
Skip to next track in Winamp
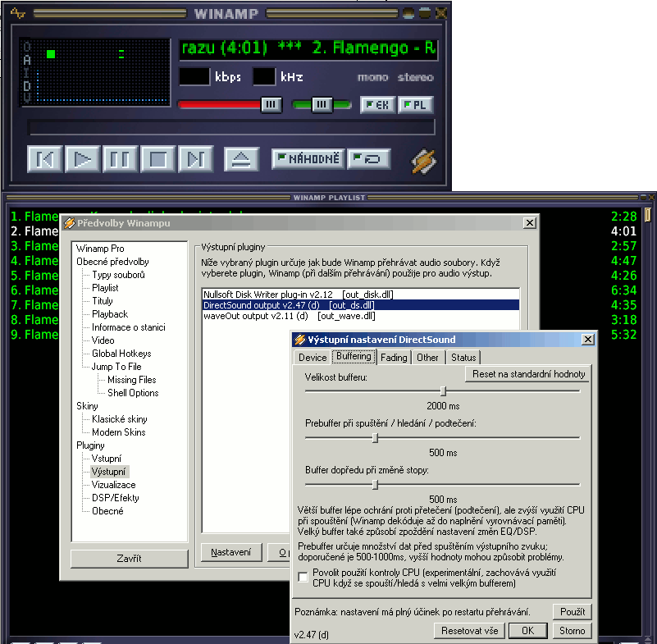pos(196,159)
